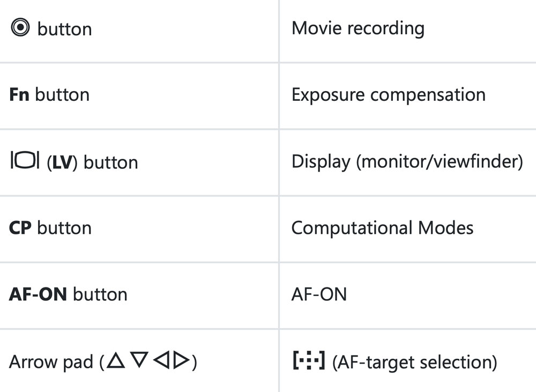Click the Exposure compensation cell text

coord(388,94)
